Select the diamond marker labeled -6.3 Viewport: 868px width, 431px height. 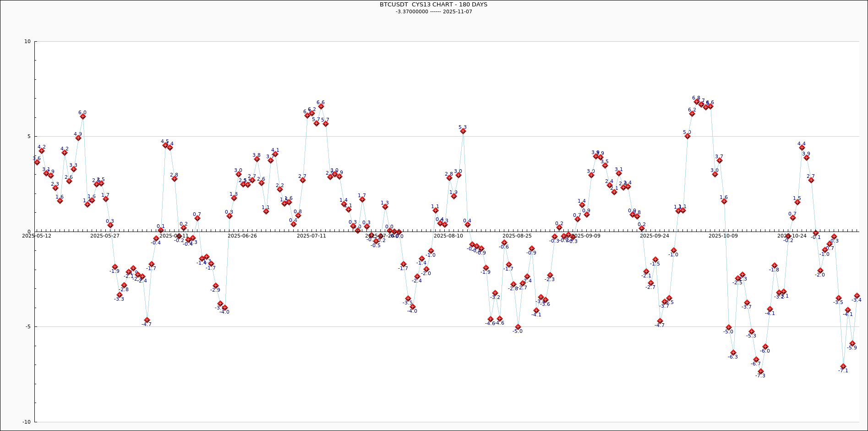733,353
